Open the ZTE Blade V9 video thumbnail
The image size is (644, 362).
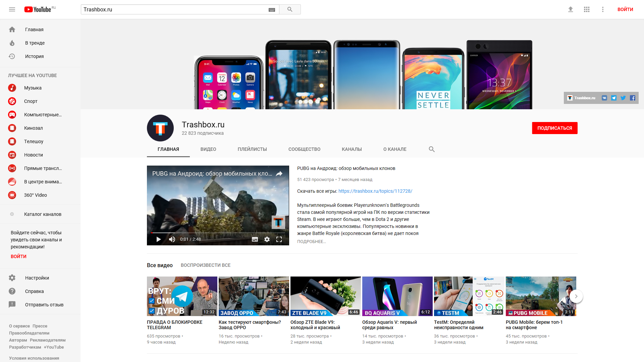326,296
